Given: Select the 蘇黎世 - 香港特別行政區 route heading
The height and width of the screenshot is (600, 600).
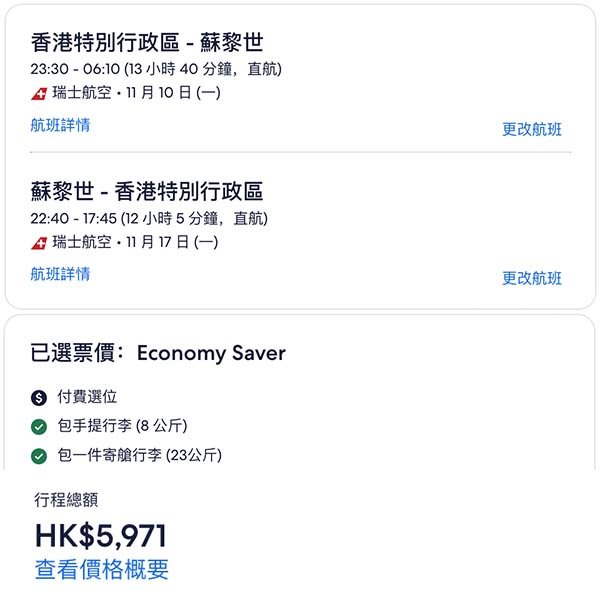Looking at the screenshot, I should click(x=147, y=191).
